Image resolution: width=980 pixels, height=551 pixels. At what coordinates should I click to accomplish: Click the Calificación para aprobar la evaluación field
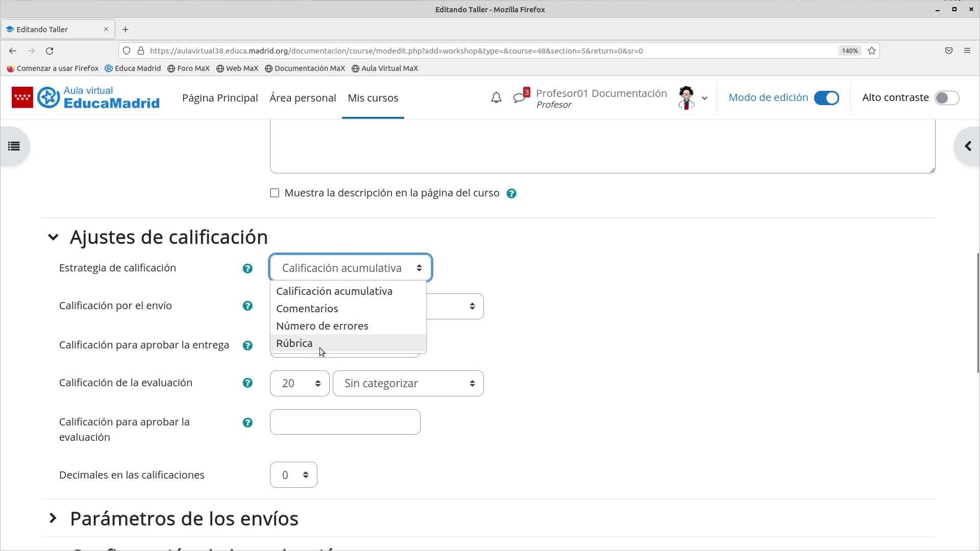coord(345,422)
